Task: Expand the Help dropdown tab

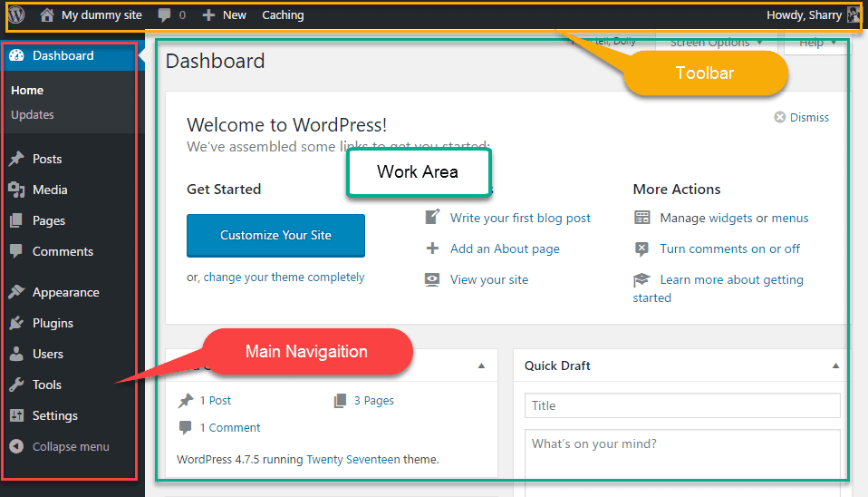Action: 817,43
